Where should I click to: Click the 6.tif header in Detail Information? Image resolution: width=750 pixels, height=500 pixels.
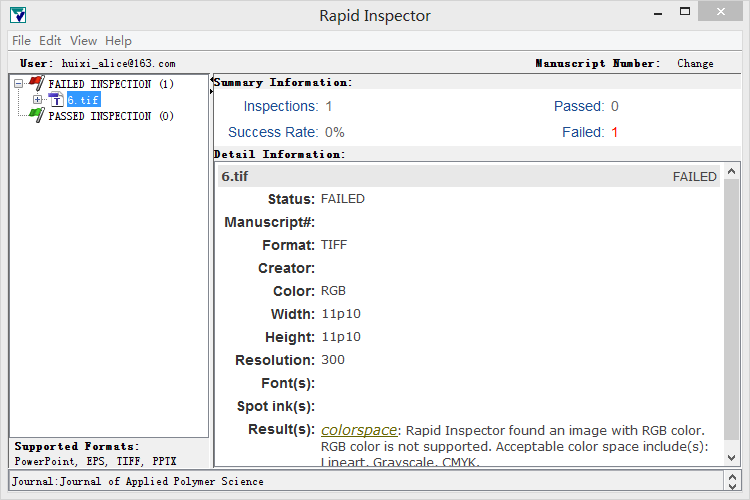point(236,176)
